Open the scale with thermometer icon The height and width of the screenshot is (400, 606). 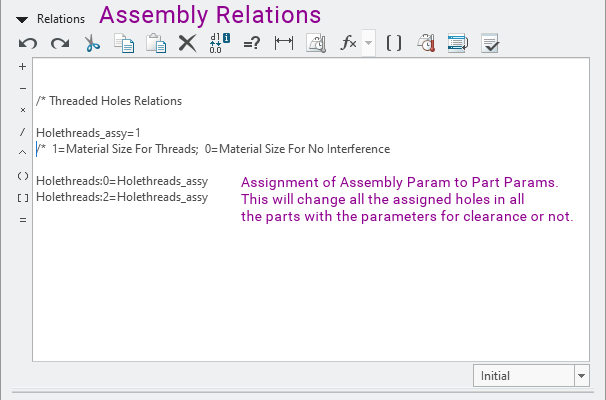point(426,43)
